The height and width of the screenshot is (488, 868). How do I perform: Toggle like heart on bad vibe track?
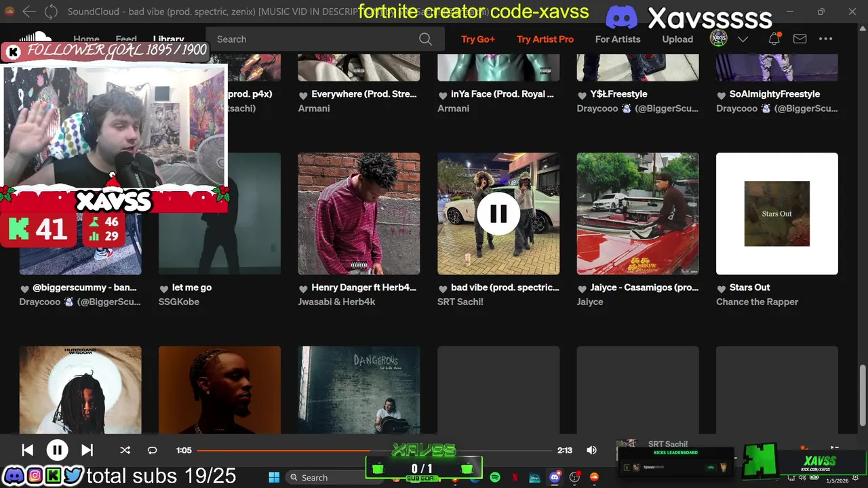[x=443, y=288]
